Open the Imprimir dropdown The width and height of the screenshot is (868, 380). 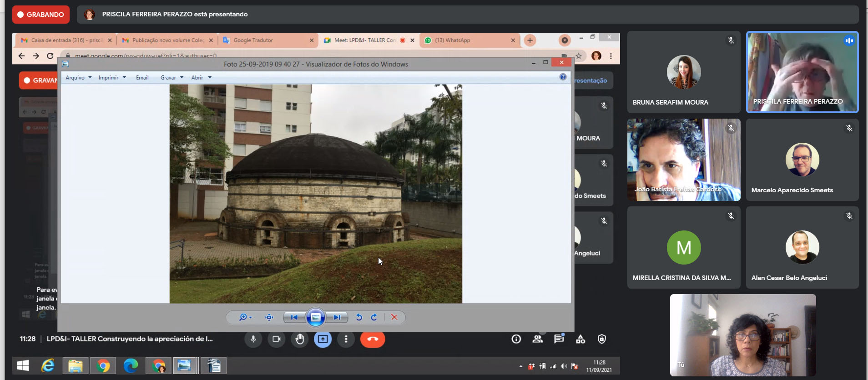(x=112, y=78)
